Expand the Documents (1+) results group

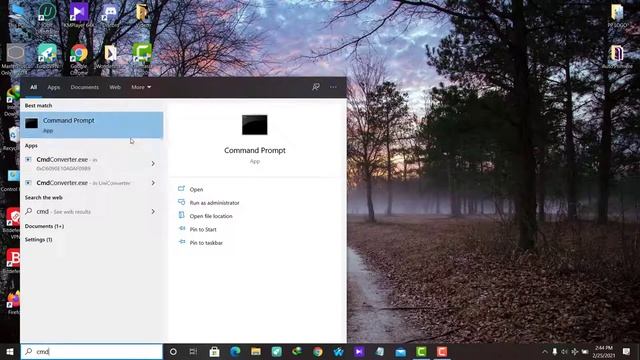(44, 226)
